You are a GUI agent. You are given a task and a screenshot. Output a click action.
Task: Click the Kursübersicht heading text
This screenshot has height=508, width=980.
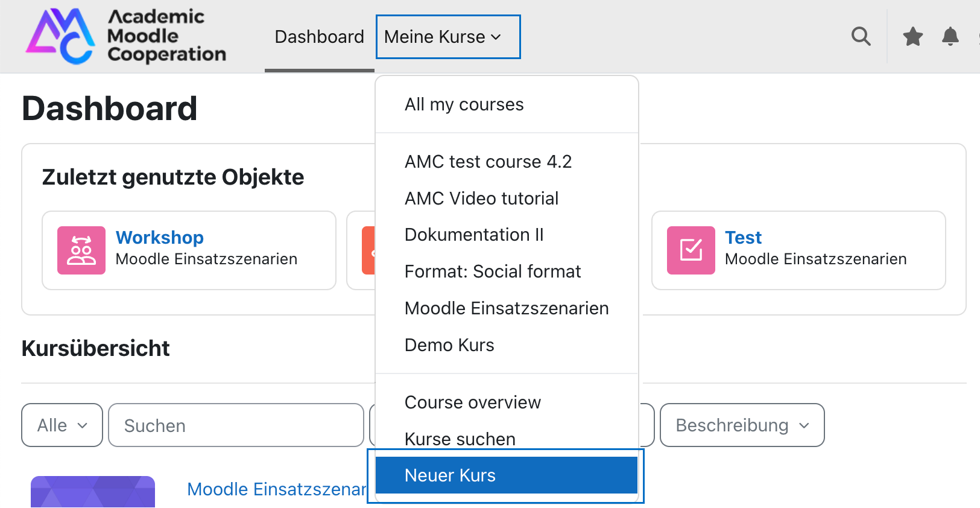96,349
